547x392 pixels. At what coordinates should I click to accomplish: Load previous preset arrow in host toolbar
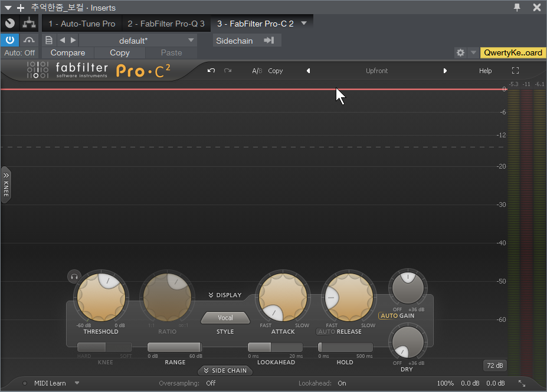coord(63,40)
